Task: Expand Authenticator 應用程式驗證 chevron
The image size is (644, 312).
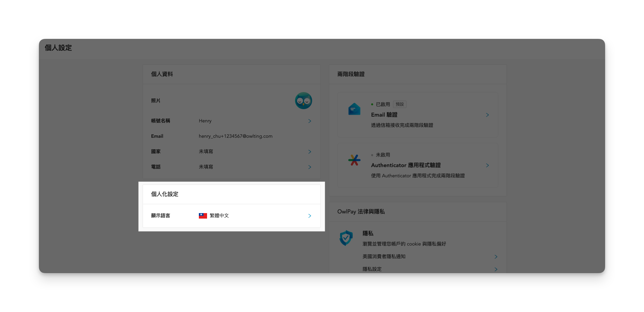Action: [x=487, y=165]
